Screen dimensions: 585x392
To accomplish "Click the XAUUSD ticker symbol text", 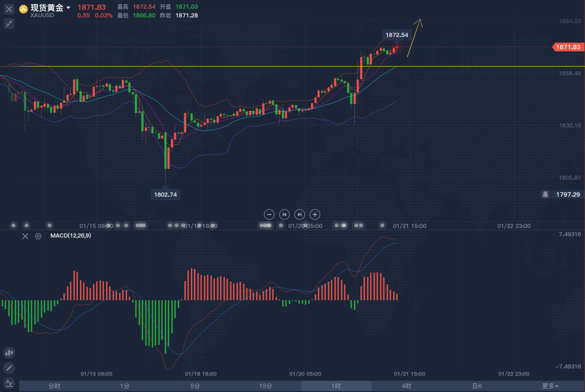I will coord(43,15).
